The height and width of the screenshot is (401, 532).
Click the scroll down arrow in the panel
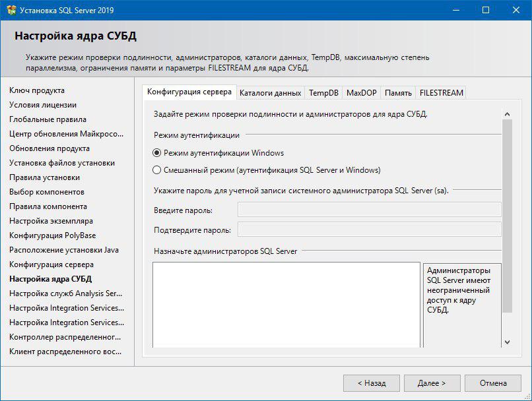tap(507, 342)
